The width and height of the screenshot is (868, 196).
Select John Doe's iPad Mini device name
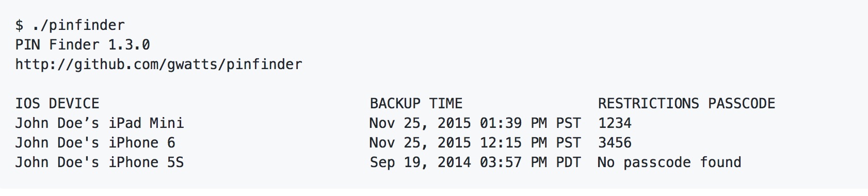tap(100, 123)
